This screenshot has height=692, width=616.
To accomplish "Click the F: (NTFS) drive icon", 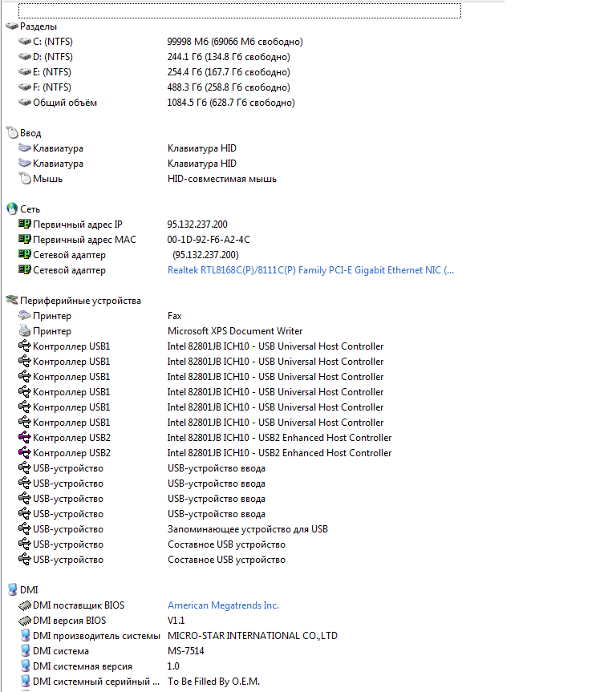I will [x=25, y=87].
